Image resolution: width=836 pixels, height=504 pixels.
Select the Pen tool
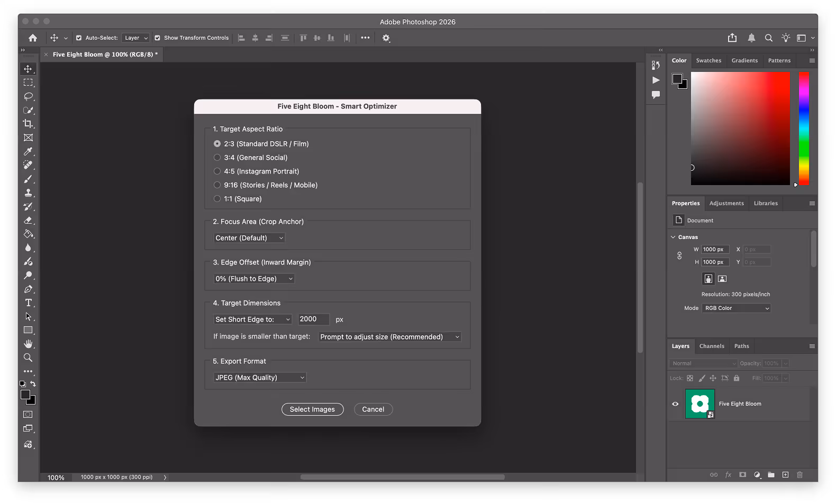28,289
